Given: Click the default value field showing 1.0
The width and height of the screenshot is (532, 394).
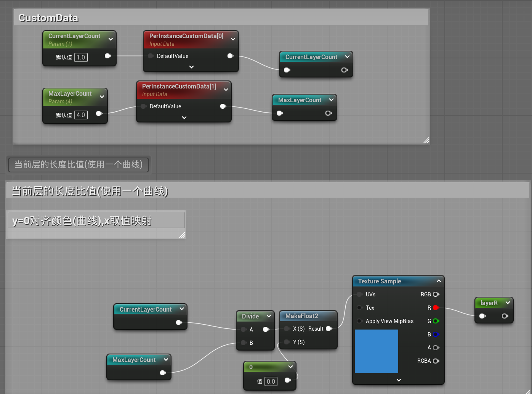Looking at the screenshot, I should click(x=81, y=58).
